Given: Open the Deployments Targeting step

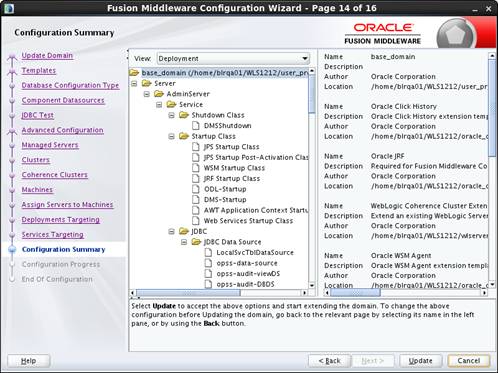Looking at the screenshot, I should 61,219.
